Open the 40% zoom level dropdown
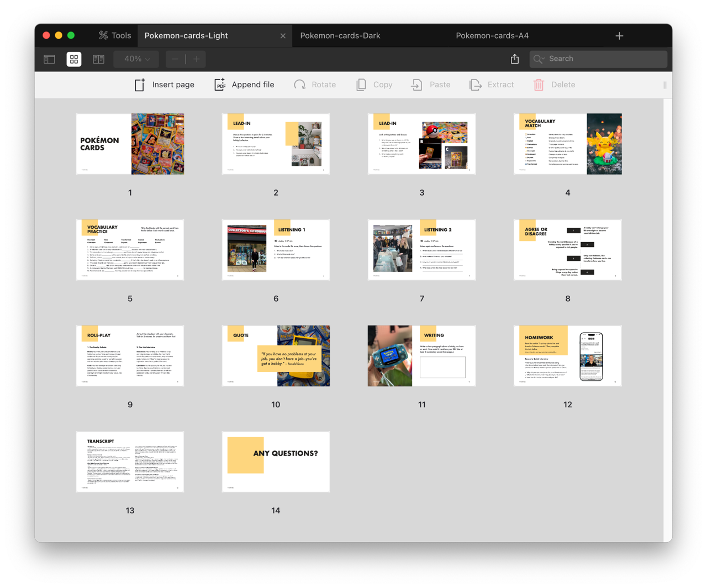The width and height of the screenshot is (707, 588). tap(136, 59)
